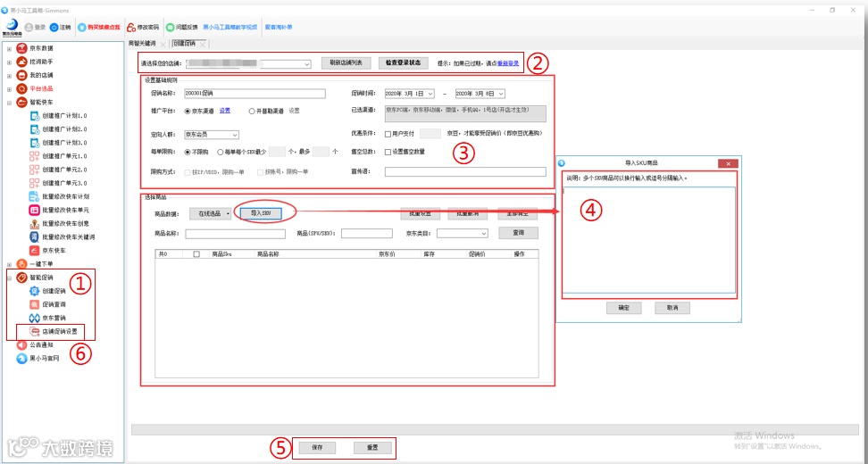
Task: Click the 保存 button
Action: (317, 447)
